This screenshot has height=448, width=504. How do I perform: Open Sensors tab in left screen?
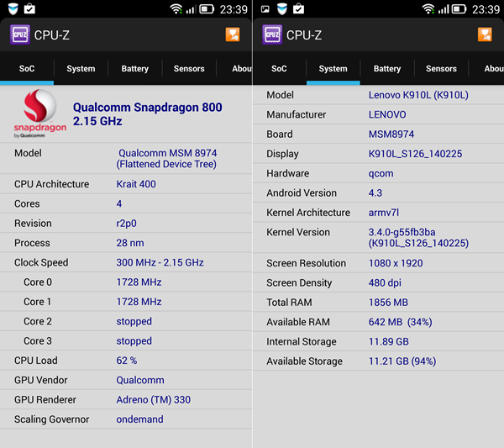pyautogui.click(x=189, y=68)
